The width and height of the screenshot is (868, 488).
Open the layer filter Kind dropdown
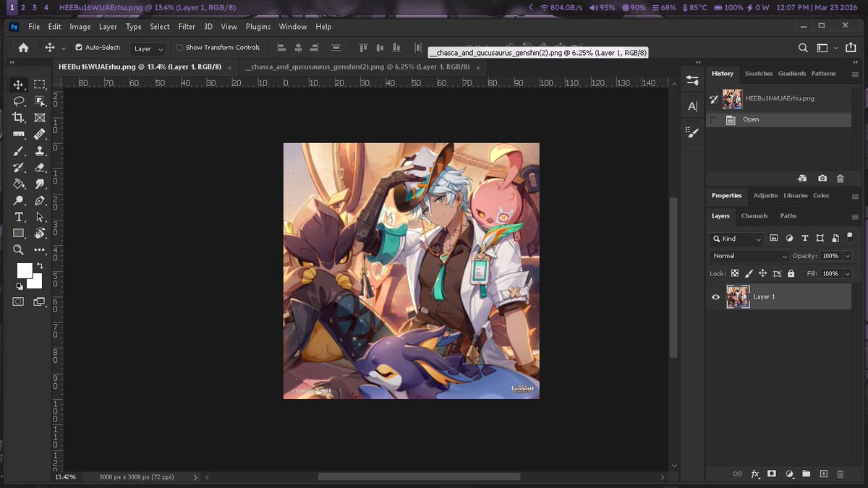coord(736,239)
